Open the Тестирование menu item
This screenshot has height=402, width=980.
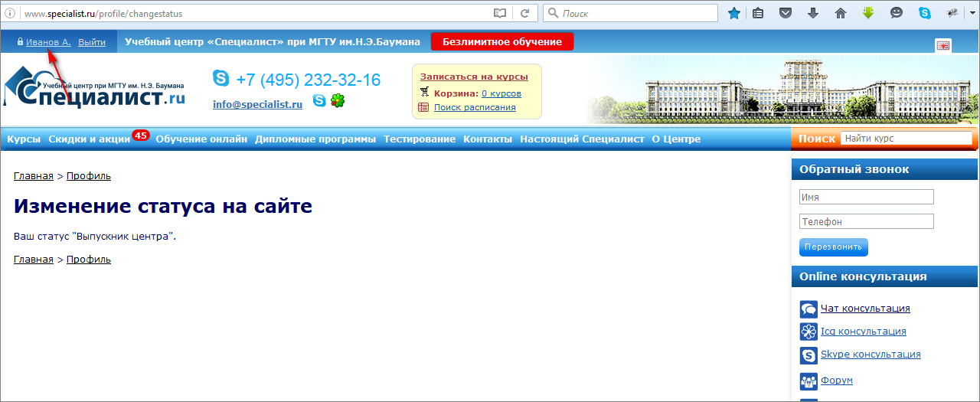420,139
